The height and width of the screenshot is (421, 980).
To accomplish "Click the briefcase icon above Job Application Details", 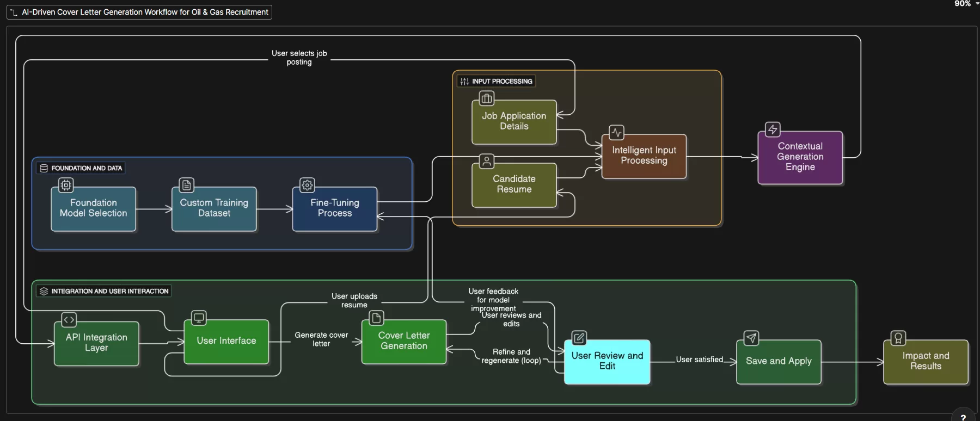I will click(487, 98).
